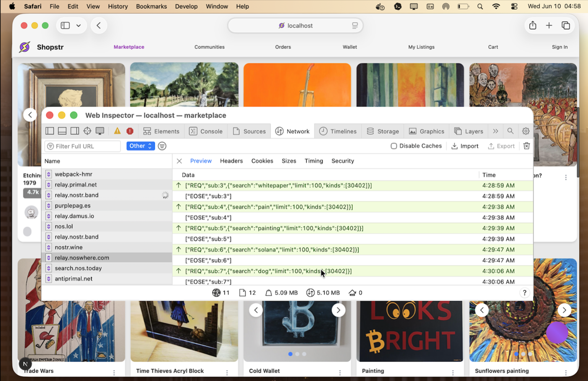
Task: Click the Shopstr logo icon
Action: pyautogui.click(x=25, y=47)
